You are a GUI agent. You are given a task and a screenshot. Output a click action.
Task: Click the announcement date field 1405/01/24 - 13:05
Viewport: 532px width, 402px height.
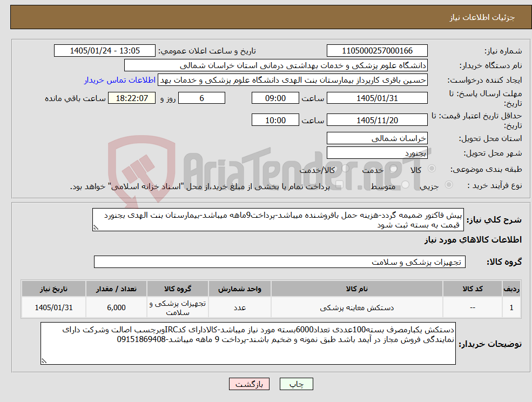pyautogui.click(x=104, y=51)
